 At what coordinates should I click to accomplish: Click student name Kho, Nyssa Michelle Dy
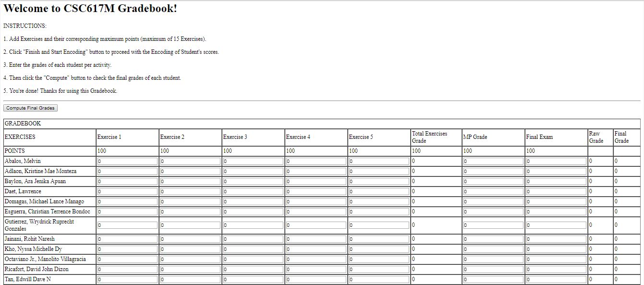34,249
